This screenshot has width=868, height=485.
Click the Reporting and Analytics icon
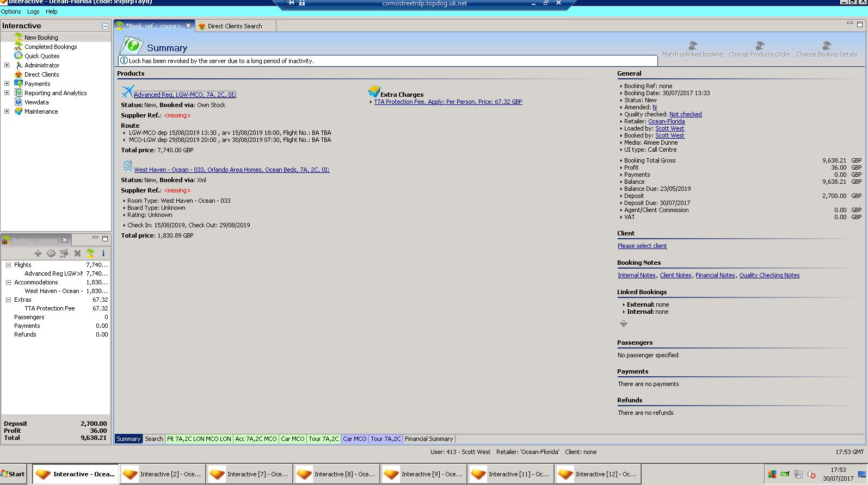[x=19, y=92]
